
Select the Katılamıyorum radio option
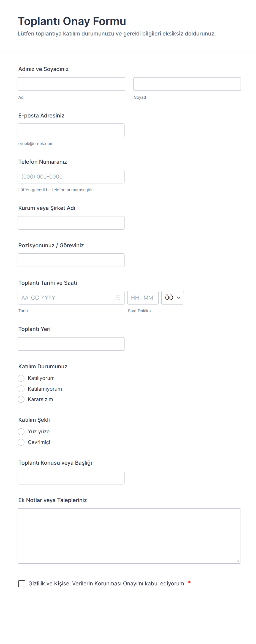coord(21,389)
